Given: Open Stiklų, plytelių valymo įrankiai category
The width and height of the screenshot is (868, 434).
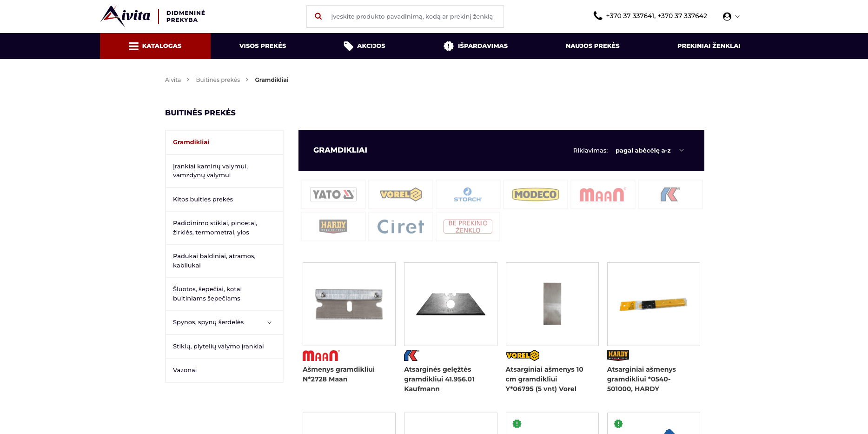Looking at the screenshot, I should coord(224,347).
